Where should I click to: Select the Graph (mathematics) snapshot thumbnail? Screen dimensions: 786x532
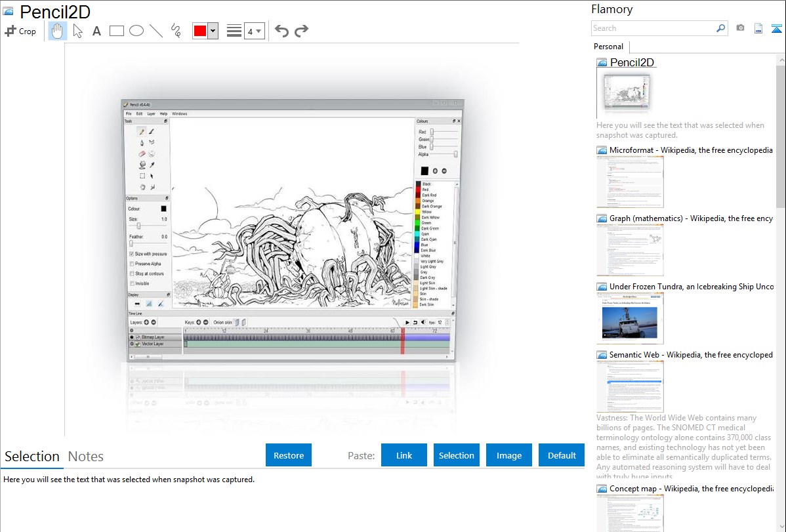[x=630, y=250]
